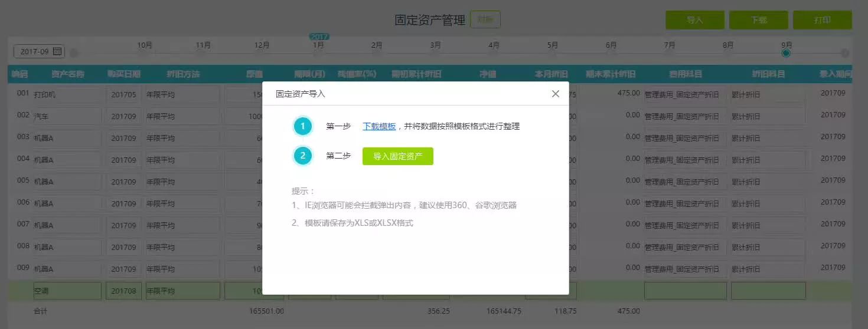Click the 下载 button at top right
868x329 pixels.
[758, 20]
